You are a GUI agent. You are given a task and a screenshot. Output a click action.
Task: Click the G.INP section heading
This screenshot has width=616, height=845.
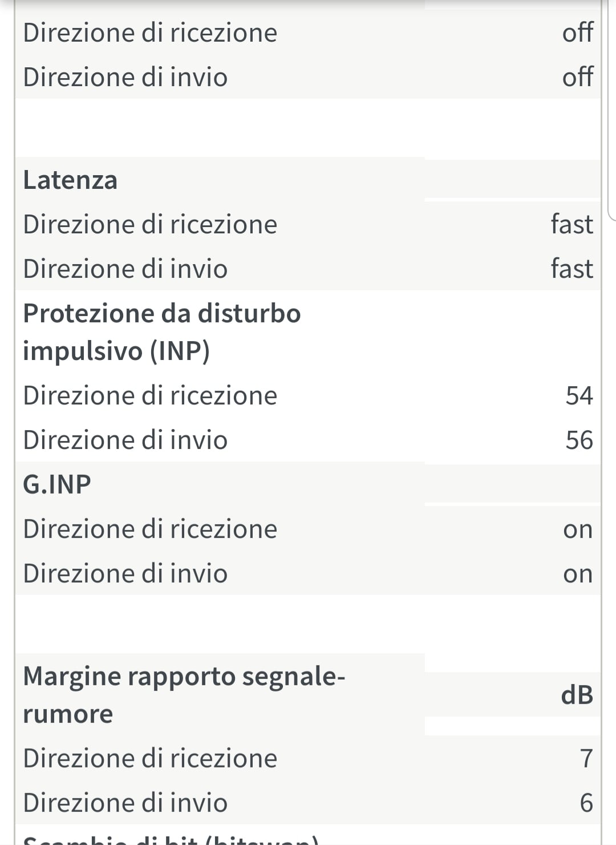57,484
